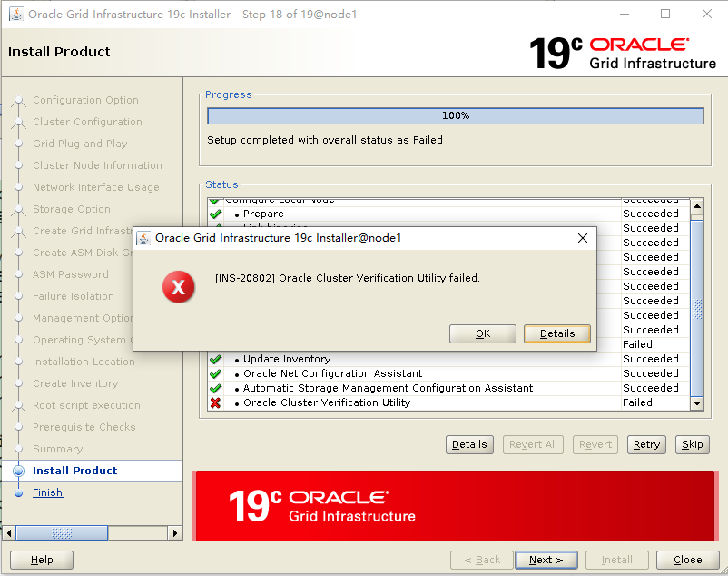Viewport: 728px width, 576px height.
Task: Select the Oracle Net Configuration Assistant row
Action: [448, 373]
